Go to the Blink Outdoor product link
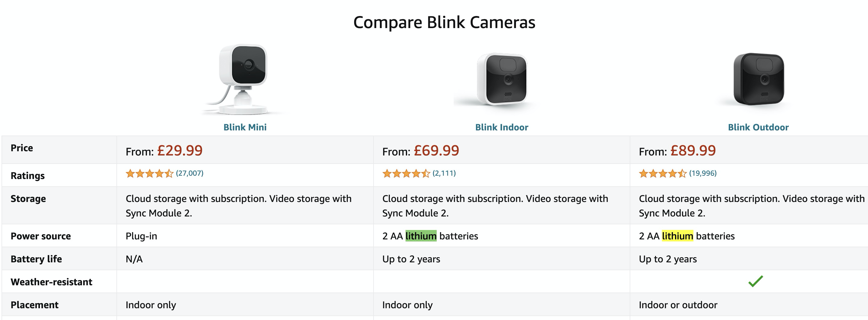Viewport: 868px width, 320px height. click(758, 127)
